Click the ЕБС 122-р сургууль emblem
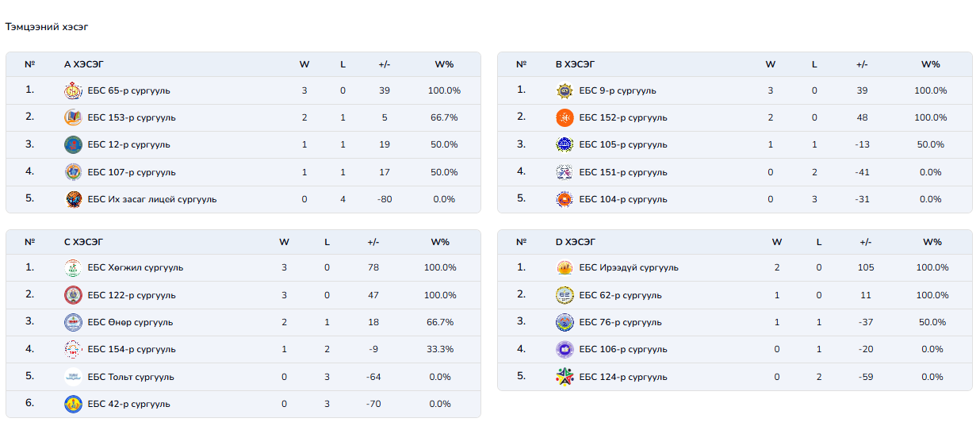 coord(73,295)
